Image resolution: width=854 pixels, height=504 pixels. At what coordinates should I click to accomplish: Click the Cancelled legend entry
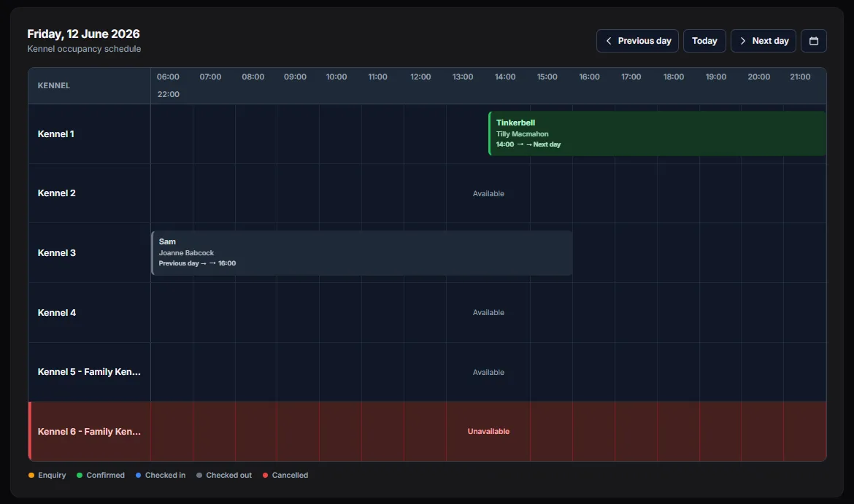click(x=285, y=475)
